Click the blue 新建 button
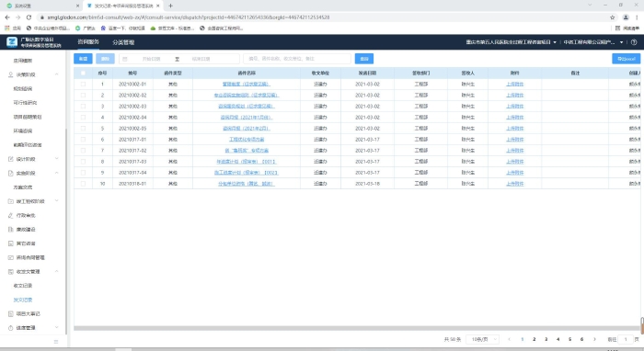644x351 pixels. coord(84,59)
